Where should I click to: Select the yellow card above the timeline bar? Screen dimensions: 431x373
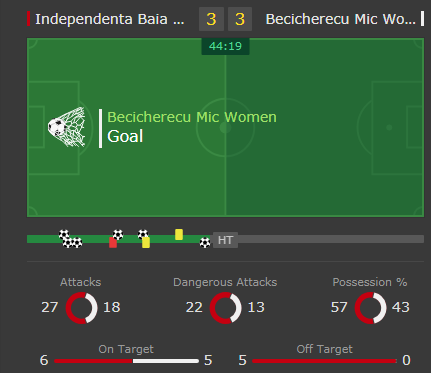(x=179, y=234)
